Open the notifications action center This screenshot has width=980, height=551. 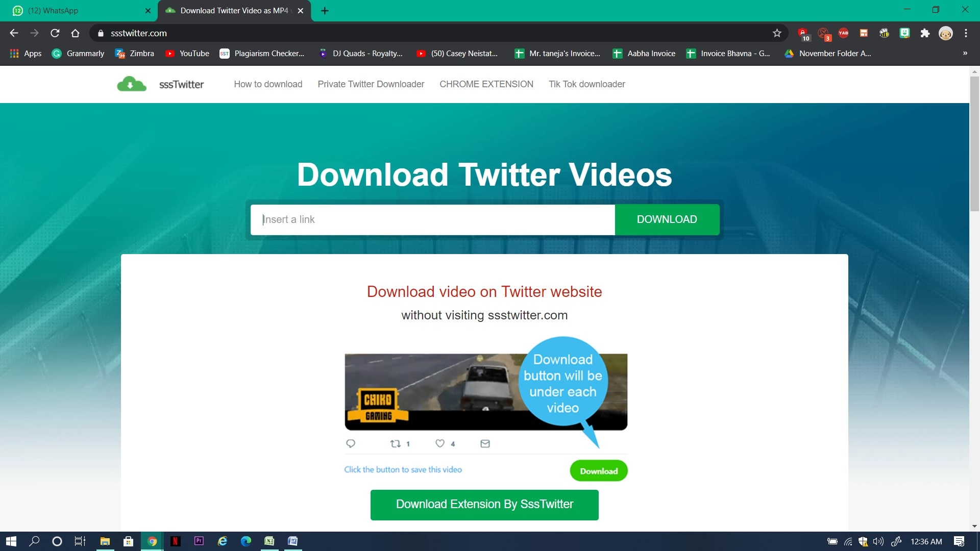[959, 541]
